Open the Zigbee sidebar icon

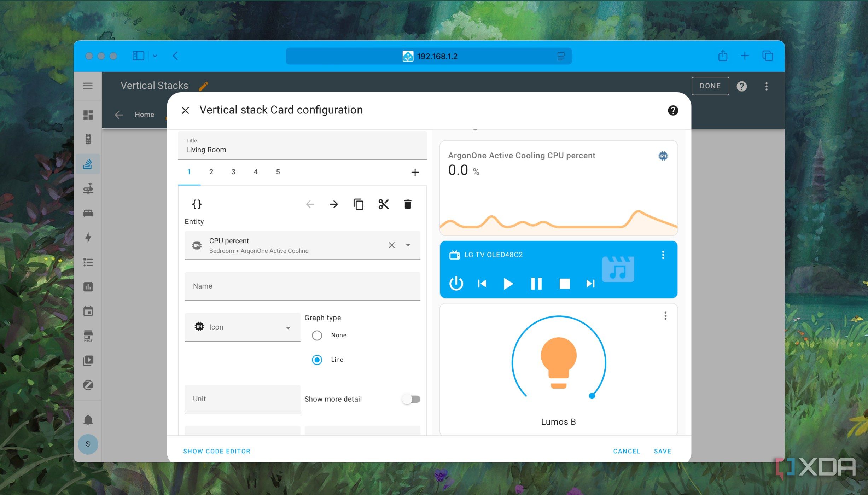click(88, 385)
